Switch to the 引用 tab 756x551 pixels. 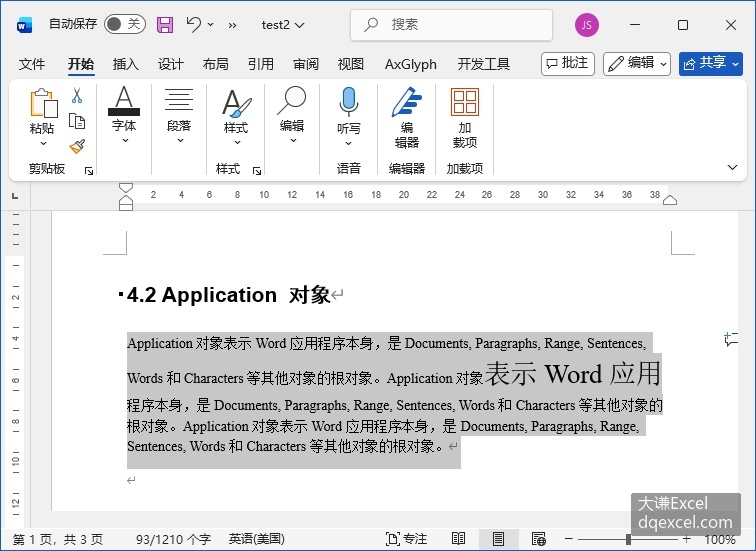(x=260, y=64)
